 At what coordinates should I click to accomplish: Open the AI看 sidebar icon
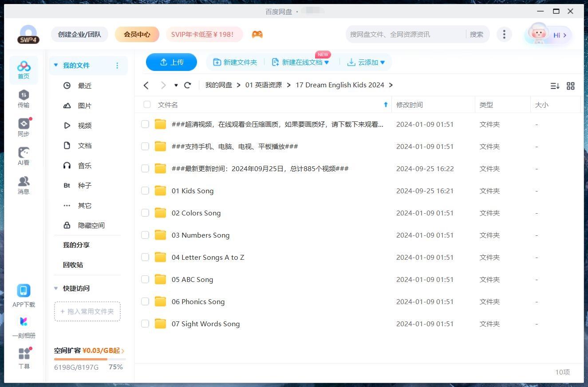pyautogui.click(x=24, y=156)
